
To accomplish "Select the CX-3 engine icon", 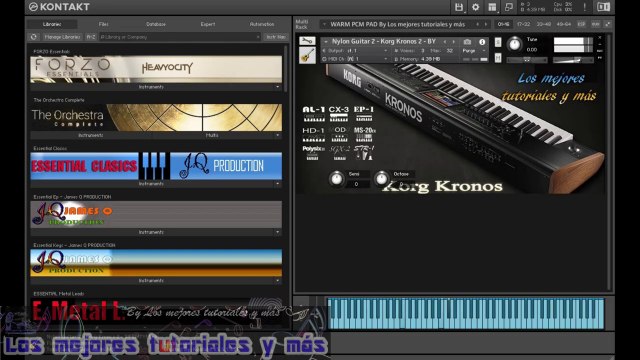I will coord(339,113).
